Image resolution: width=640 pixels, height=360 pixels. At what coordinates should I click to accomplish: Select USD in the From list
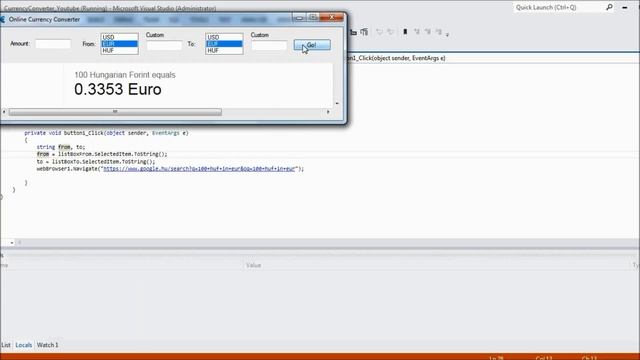click(x=120, y=37)
